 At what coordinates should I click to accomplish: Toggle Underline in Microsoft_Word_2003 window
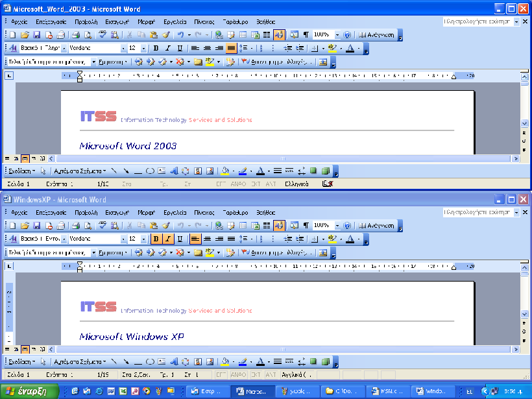(x=180, y=48)
